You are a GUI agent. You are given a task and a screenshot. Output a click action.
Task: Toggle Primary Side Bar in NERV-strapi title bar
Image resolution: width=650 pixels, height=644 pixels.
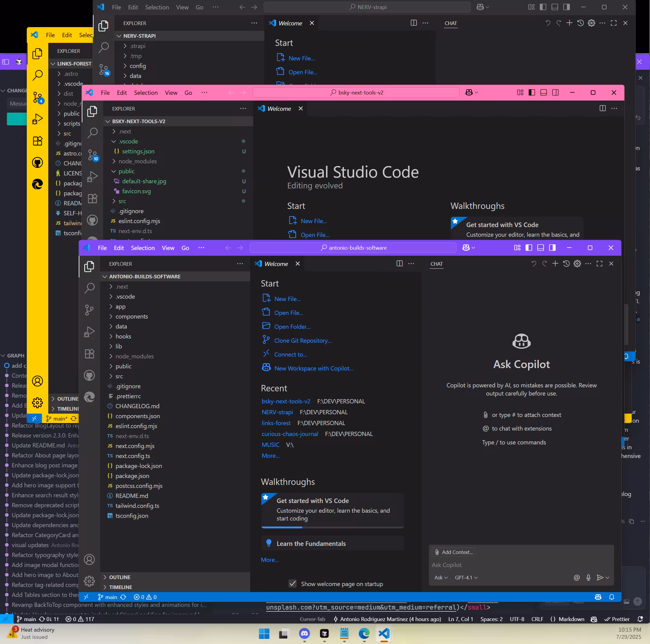[x=543, y=7]
